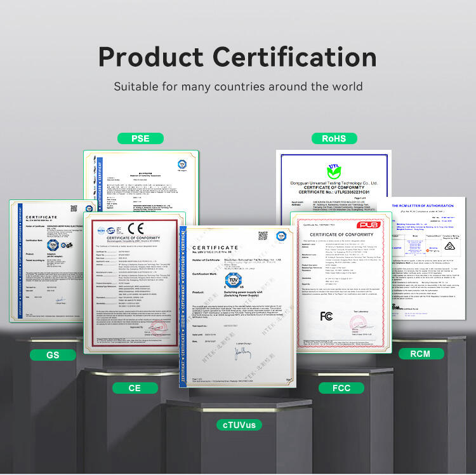Screen dimensions: 476x475
Task: Click the large CE mark on the certificate
Action: point(136,228)
